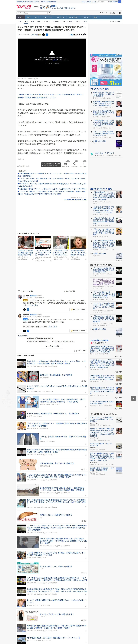Share article on Facebook below headline
Screen dimensions: 138x644
pyautogui.click(x=47, y=35)
